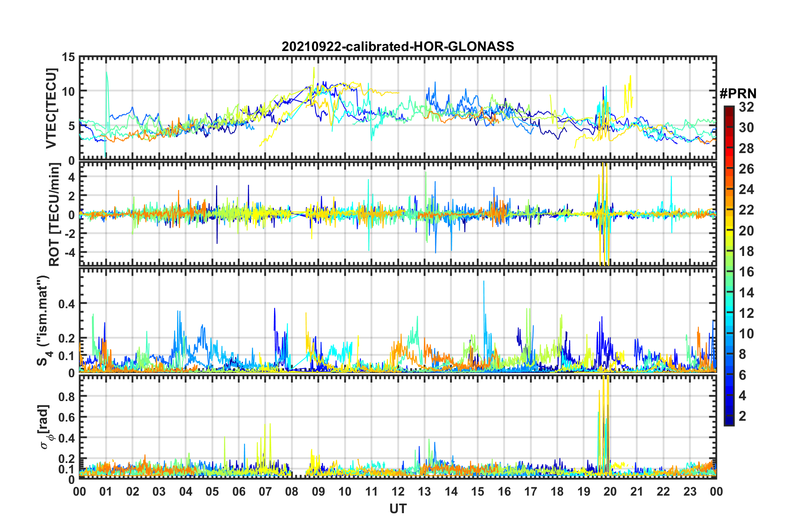The height and width of the screenshot is (532, 796).
Task: Click the ROT [TECU/min] axis label
Action: (54, 215)
